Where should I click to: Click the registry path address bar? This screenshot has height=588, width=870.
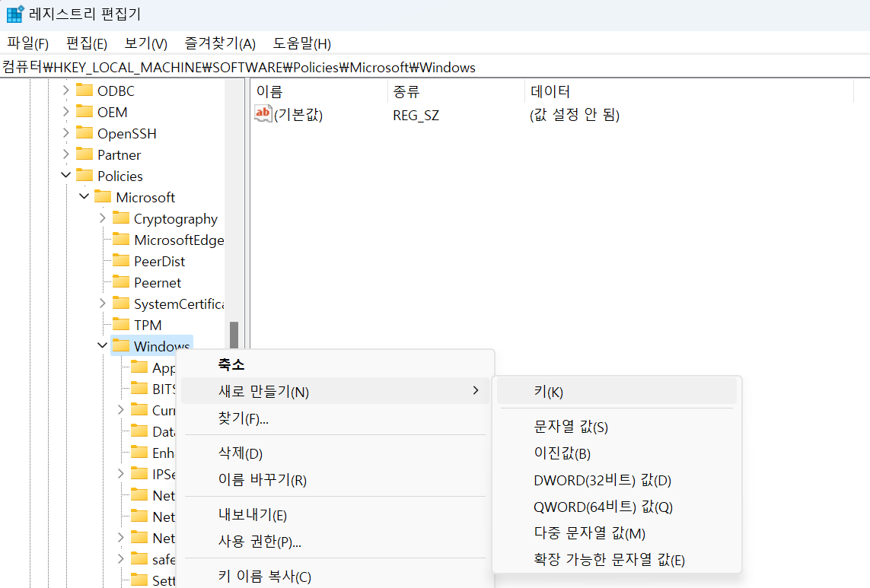coord(435,67)
